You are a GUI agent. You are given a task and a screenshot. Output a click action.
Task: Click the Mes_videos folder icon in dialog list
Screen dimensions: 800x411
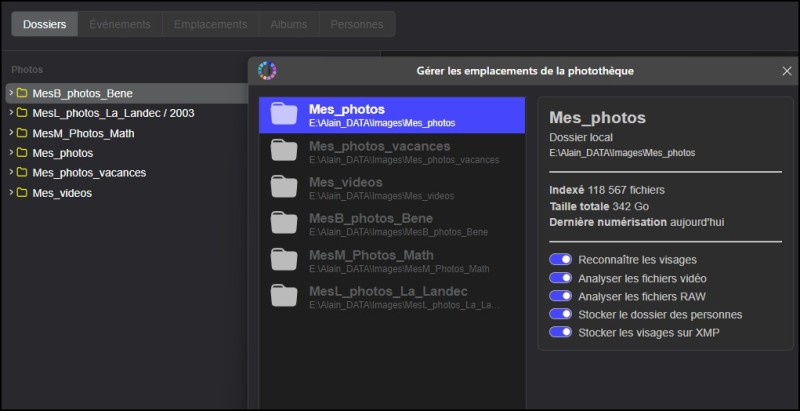(284, 187)
